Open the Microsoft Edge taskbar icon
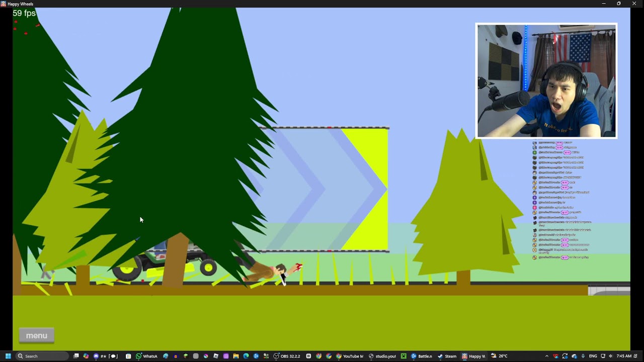The height and width of the screenshot is (362, 644). (246, 356)
